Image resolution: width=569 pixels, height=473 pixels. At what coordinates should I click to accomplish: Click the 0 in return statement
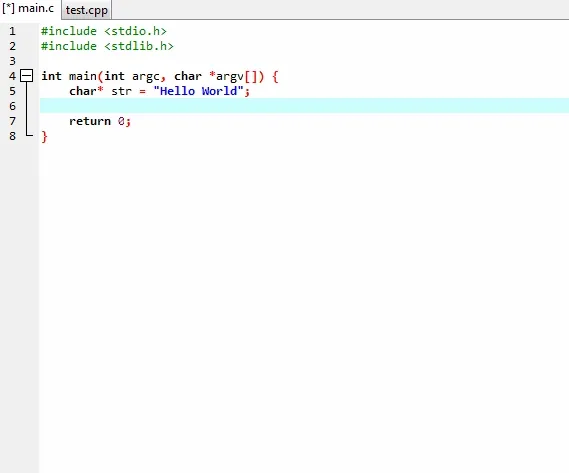(x=121, y=121)
